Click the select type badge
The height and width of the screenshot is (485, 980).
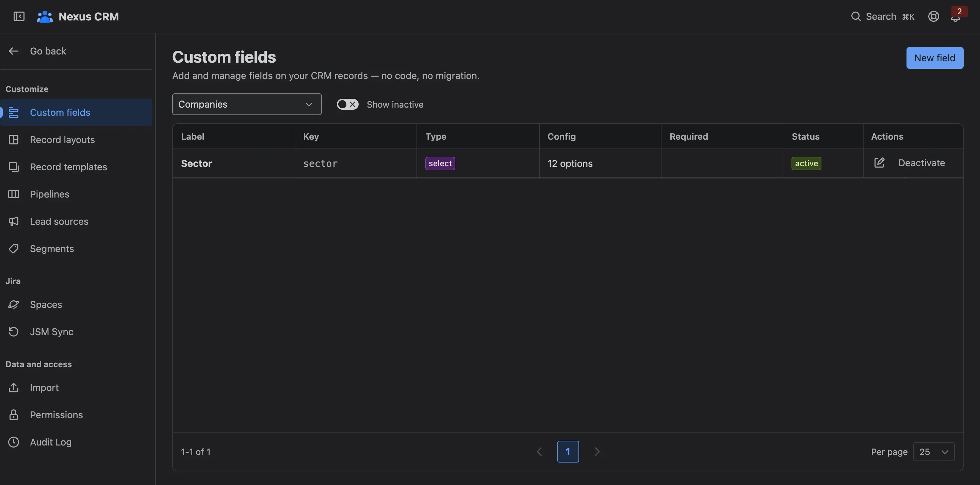coord(440,163)
